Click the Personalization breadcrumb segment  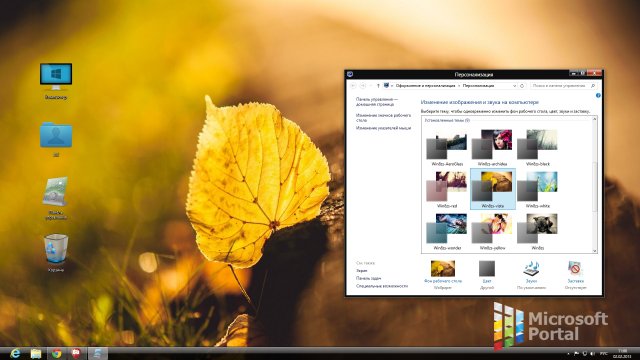pyautogui.click(x=478, y=86)
